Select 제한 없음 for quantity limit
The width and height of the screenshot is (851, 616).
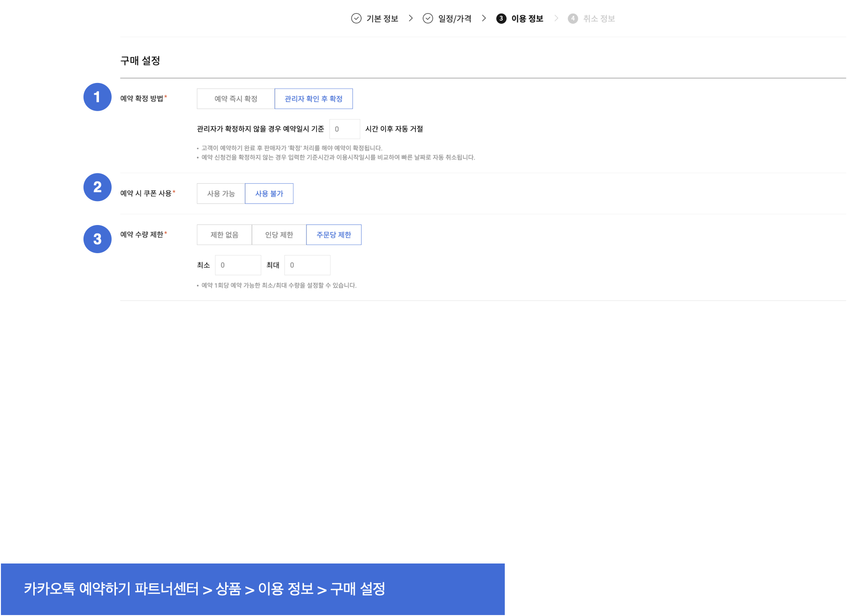tap(224, 235)
